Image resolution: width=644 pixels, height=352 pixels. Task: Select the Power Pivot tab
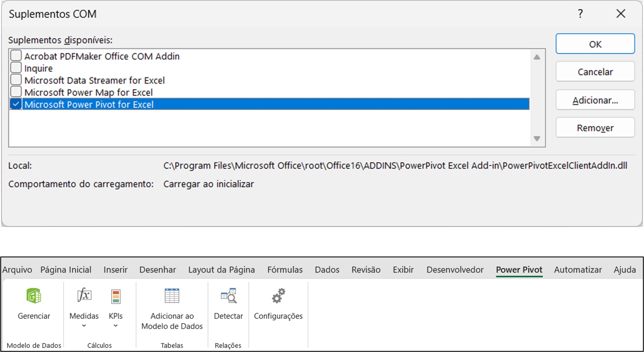pos(519,270)
